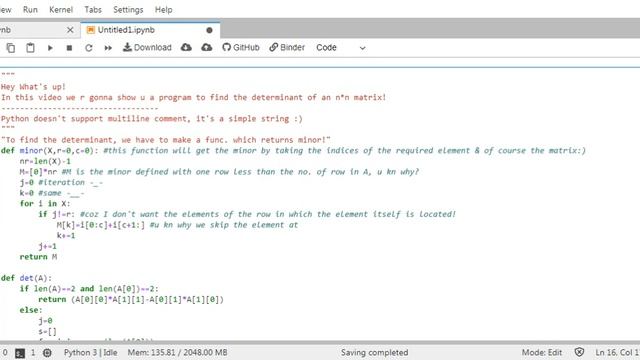Click the Saving completed status text
The width and height of the screenshot is (640, 360).
[374, 352]
